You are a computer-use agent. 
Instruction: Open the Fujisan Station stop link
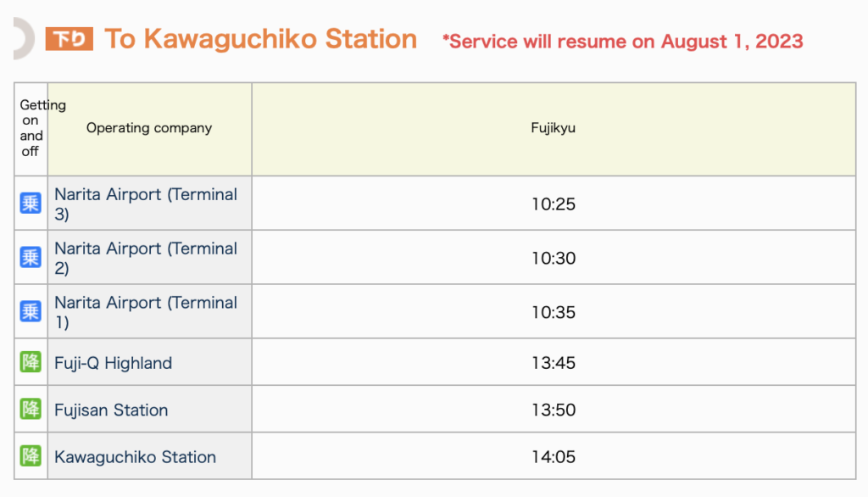(111, 410)
